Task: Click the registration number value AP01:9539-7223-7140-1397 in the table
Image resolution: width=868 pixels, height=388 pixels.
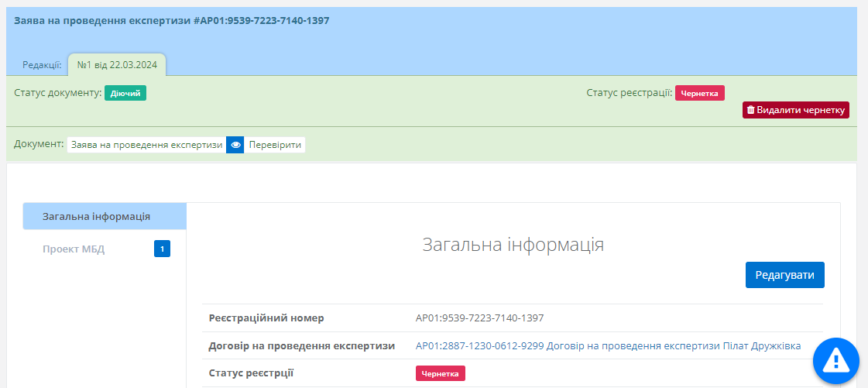Action: point(479,318)
